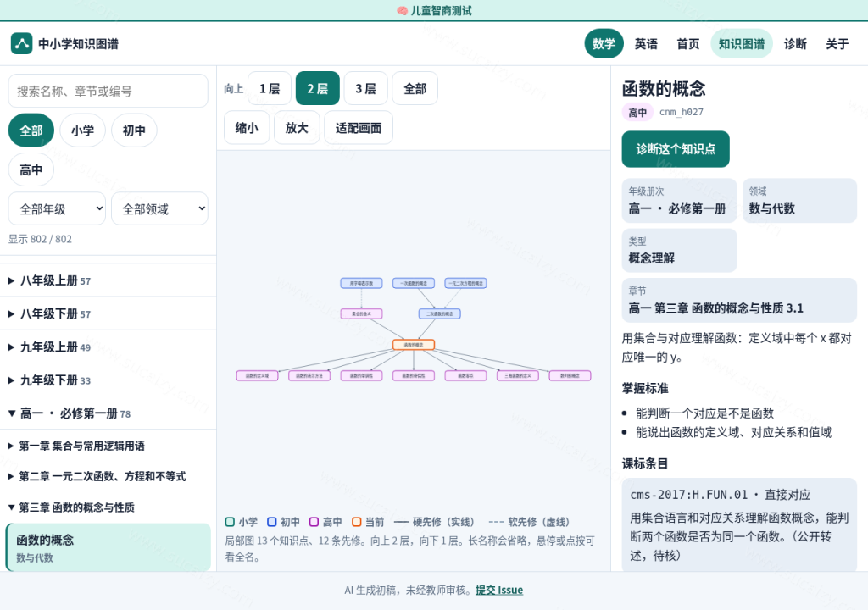This screenshot has width=868, height=610.
Task: Select the 集合的含义 graph node
Action: [361, 313]
